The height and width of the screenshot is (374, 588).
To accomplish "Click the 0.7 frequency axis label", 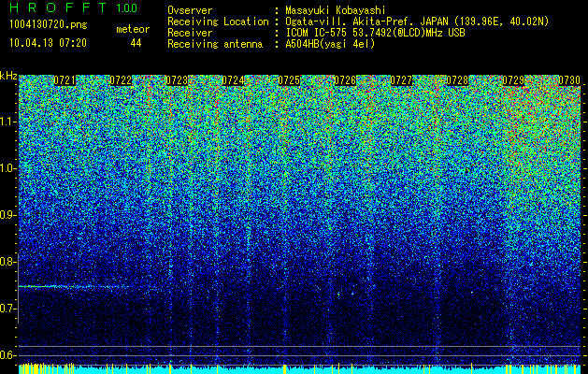I will tap(7, 309).
